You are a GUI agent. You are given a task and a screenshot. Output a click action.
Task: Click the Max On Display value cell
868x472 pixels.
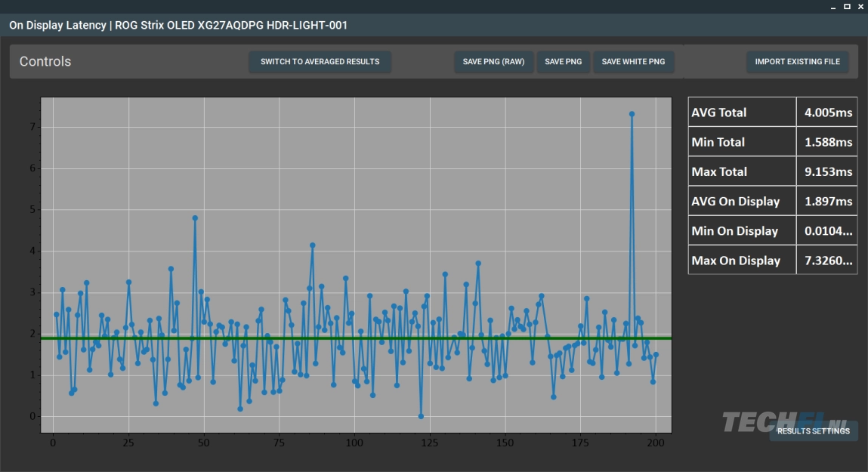827,261
